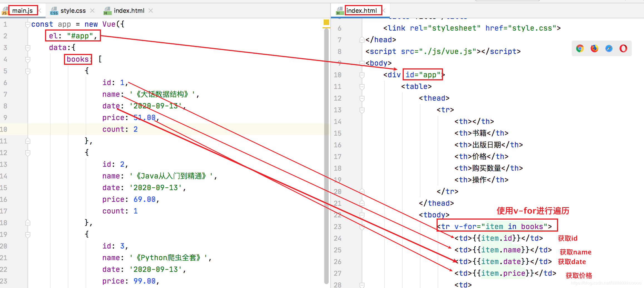This screenshot has height=288, width=644.
Task: Click the v-for="item in books" line
Action: [494, 227]
